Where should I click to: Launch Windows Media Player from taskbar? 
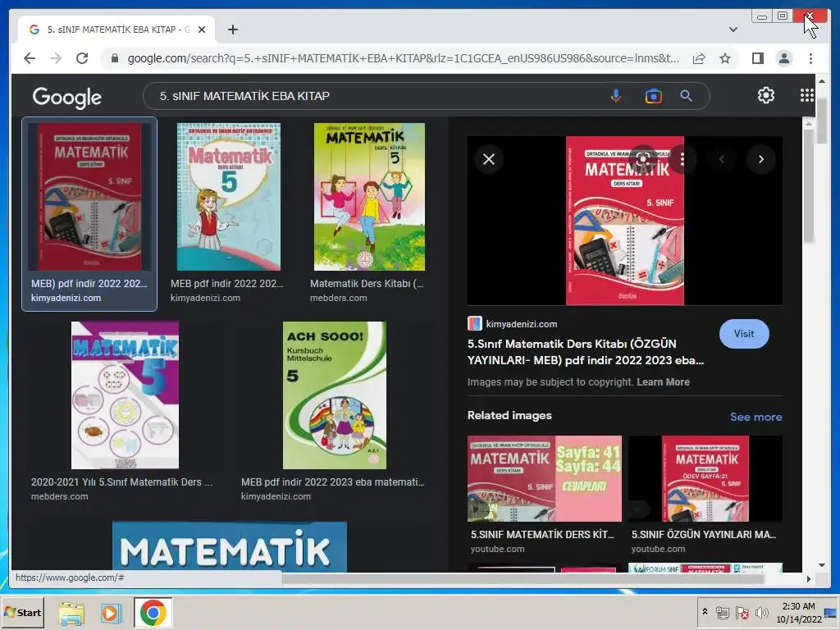pyautogui.click(x=111, y=613)
